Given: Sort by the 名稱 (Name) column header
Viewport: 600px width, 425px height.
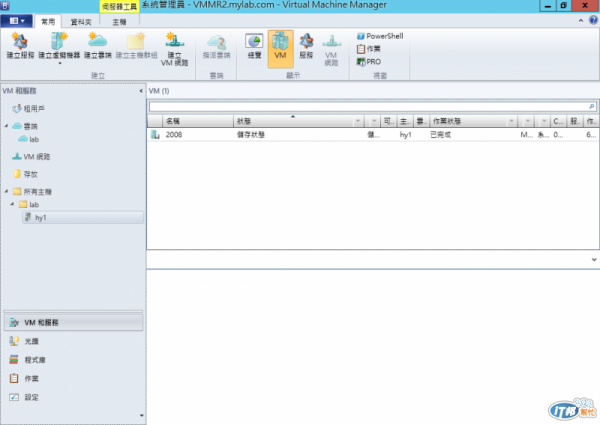Looking at the screenshot, I should (198, 121).
